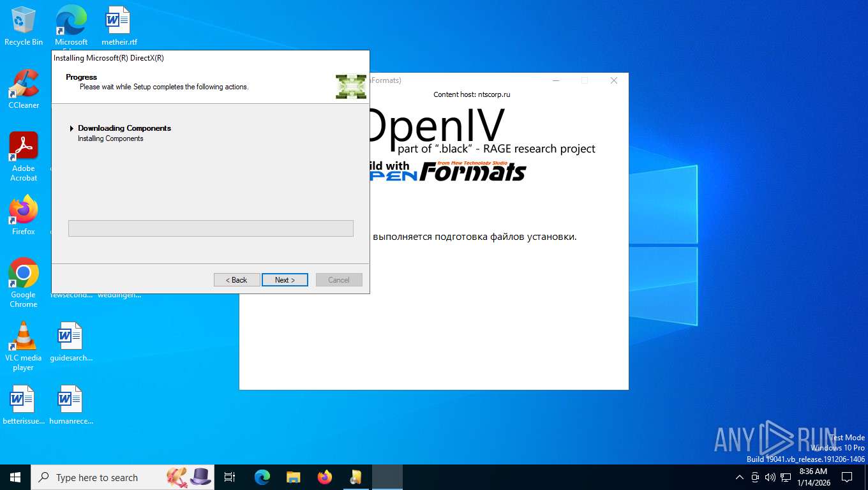Open File Explorer from the taskbar
868x490 pixels.
click(x=293, y=477)
